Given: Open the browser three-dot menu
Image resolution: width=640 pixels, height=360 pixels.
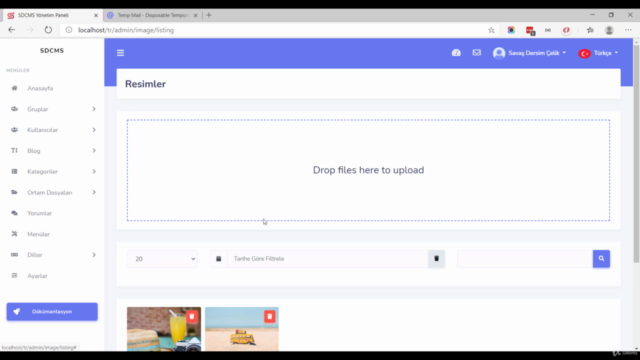Looking at the screenshot, I should point(628,30).
